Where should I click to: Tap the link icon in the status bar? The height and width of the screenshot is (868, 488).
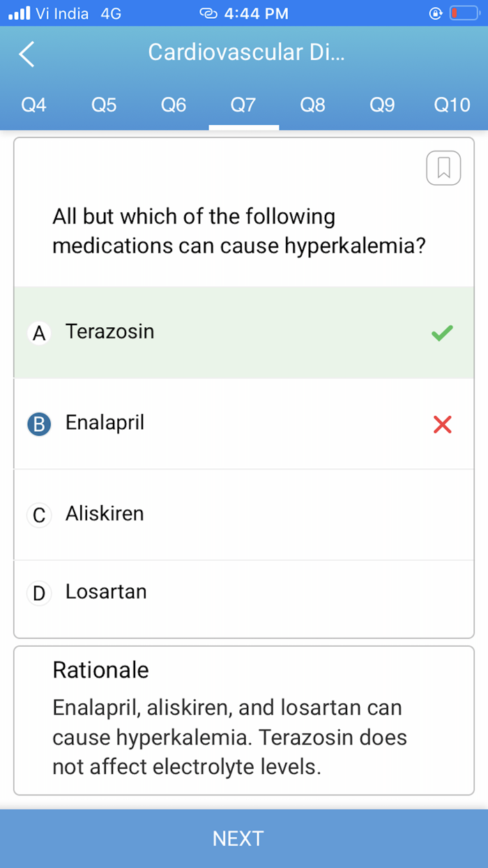[x=208, y=13]
